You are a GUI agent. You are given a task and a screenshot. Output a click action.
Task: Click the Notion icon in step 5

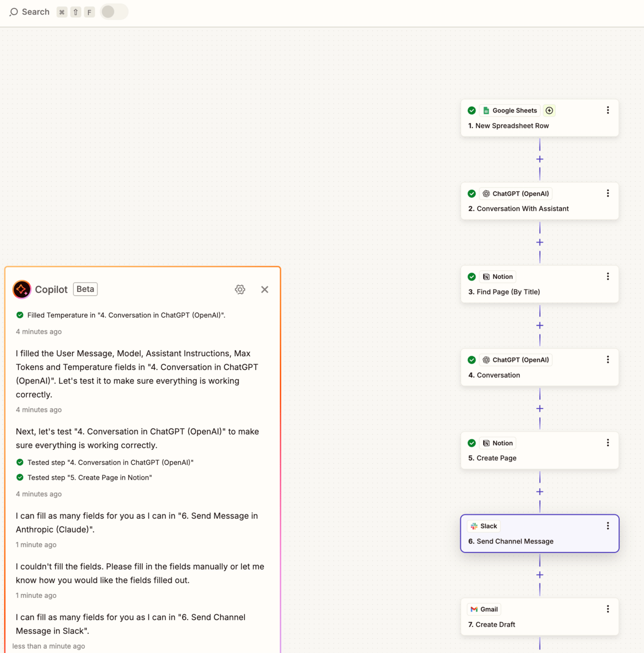click(486, 443)
